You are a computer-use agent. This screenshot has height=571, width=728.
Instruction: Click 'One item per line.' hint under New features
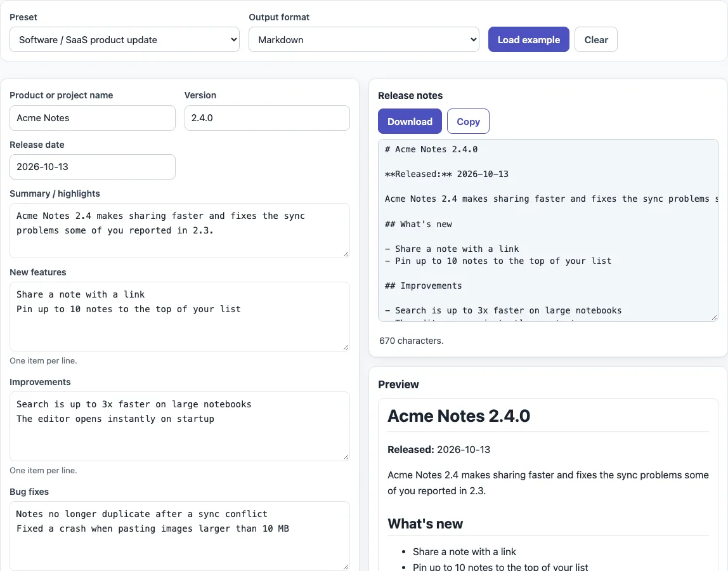43,360
